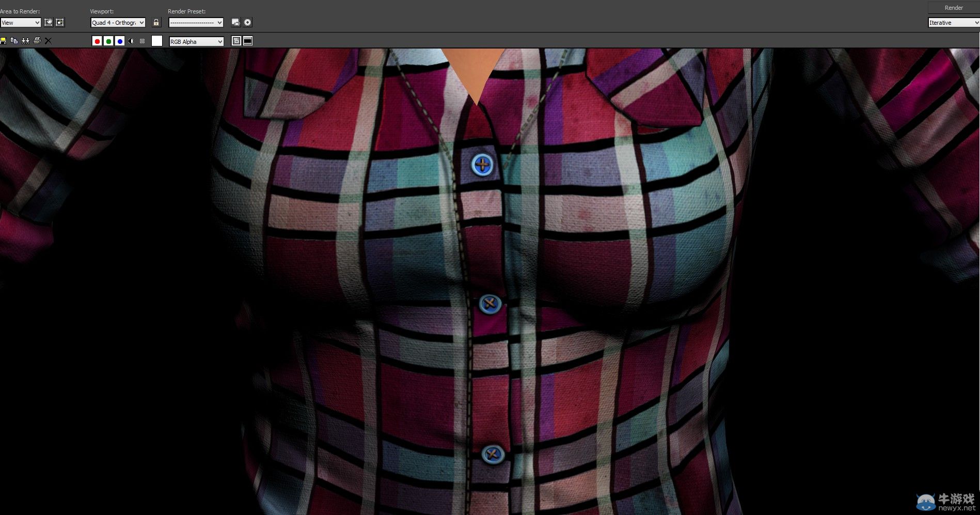Expand the Viewport Quad 4 dropdown
Image resolution: width=980 pixels, height=515 pixels.
[118, 23]
